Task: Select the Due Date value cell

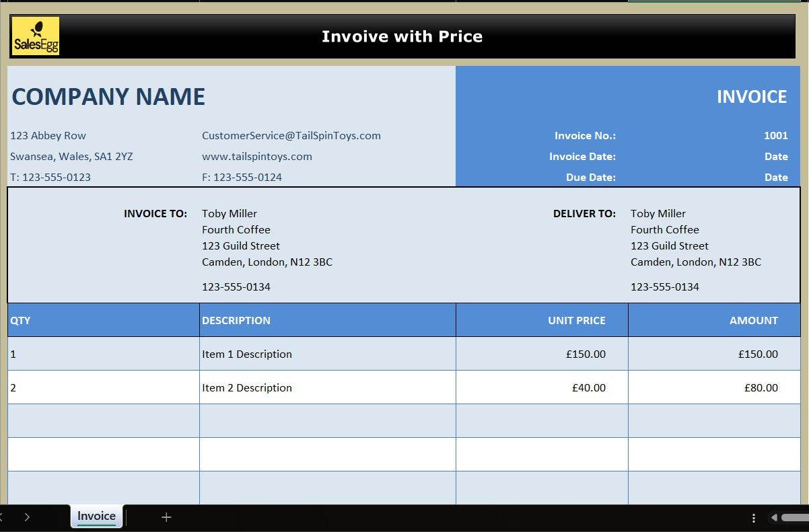Action: (x=776, y=177)
